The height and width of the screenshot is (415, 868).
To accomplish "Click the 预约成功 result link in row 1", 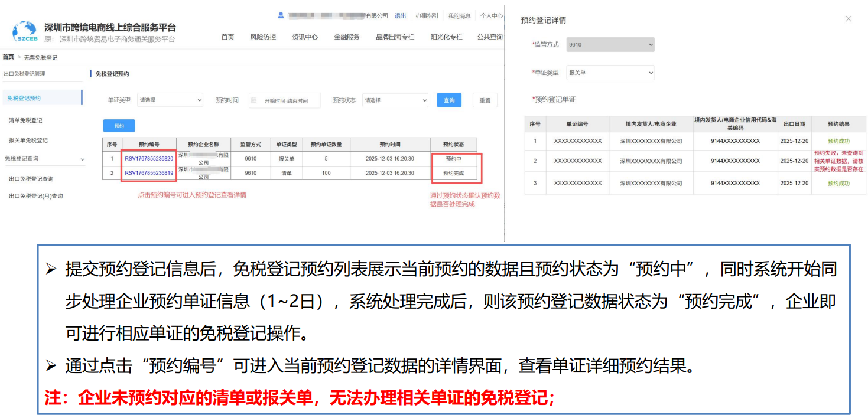I will tap(838, 140).
